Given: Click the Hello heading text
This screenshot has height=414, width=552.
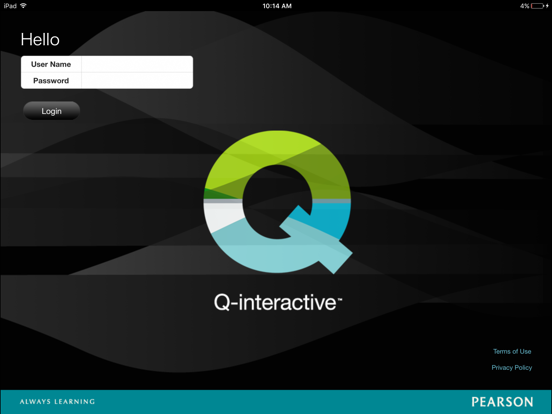Looking at the screenshot, I should point(40,39).
